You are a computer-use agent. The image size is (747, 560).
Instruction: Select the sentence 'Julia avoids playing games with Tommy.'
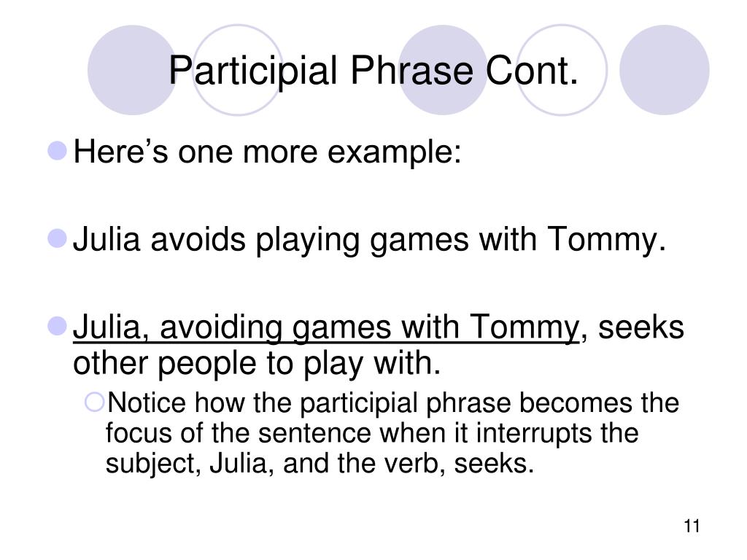tap(369, 239)
